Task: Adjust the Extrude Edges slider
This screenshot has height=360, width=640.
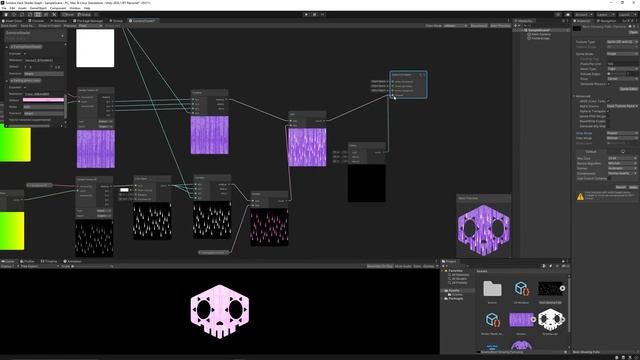Action: [618, 74]
